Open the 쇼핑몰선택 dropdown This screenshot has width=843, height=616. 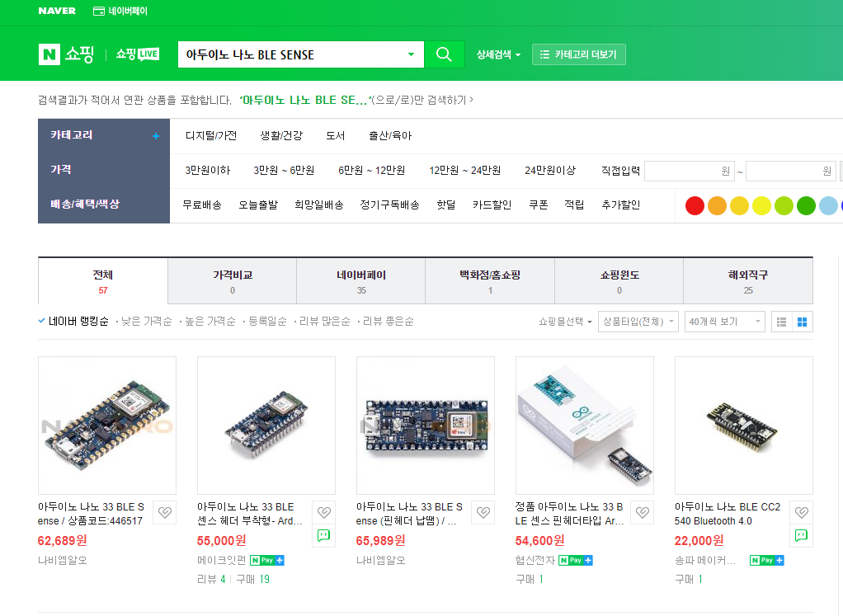565,322
